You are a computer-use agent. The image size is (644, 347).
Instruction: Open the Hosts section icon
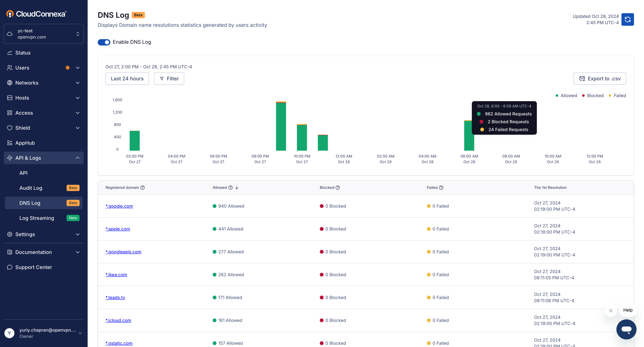point(10,98)
